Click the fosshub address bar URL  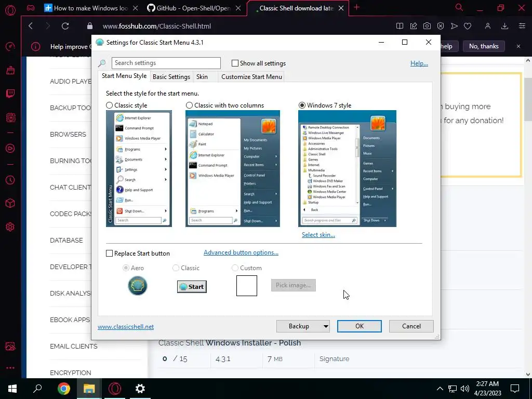[157, 26]
